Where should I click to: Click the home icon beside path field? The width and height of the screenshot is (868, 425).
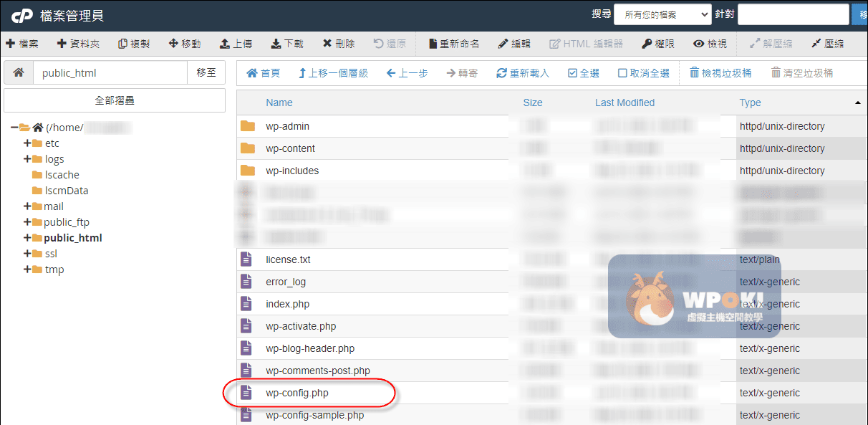pos(19,72)
